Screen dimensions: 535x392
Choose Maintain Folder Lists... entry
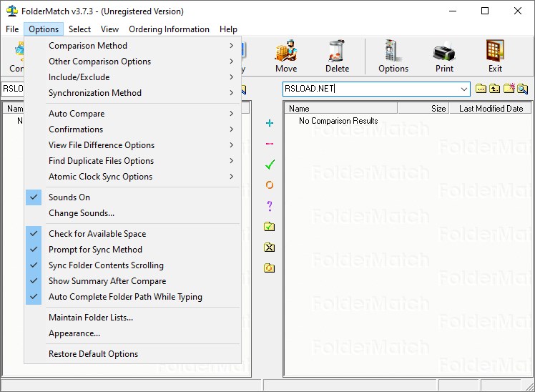coord(132,318)
